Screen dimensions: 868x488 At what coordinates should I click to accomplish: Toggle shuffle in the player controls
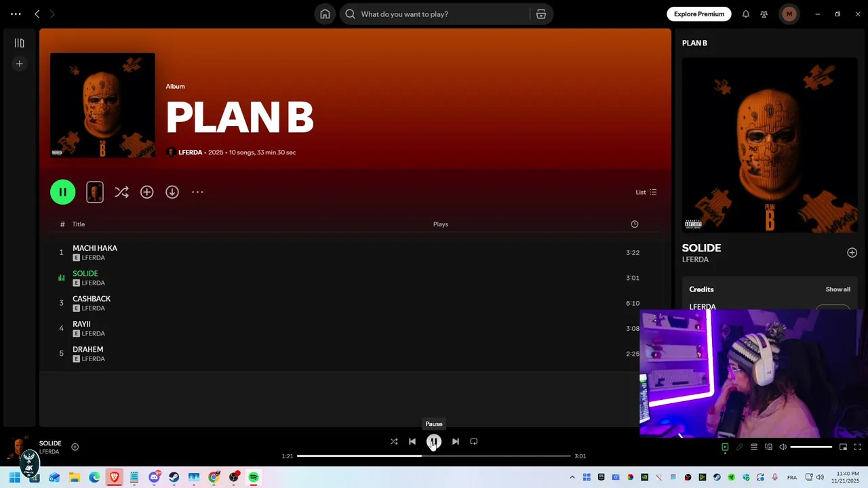[394, 441]
